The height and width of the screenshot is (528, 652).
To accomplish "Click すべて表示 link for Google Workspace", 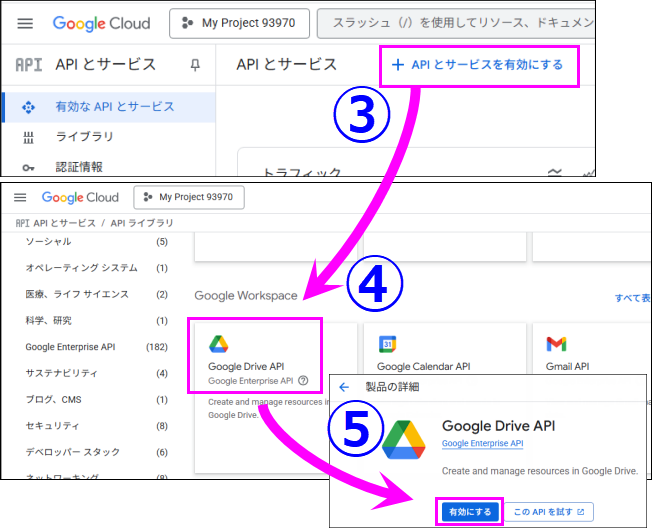I will 632,298.
